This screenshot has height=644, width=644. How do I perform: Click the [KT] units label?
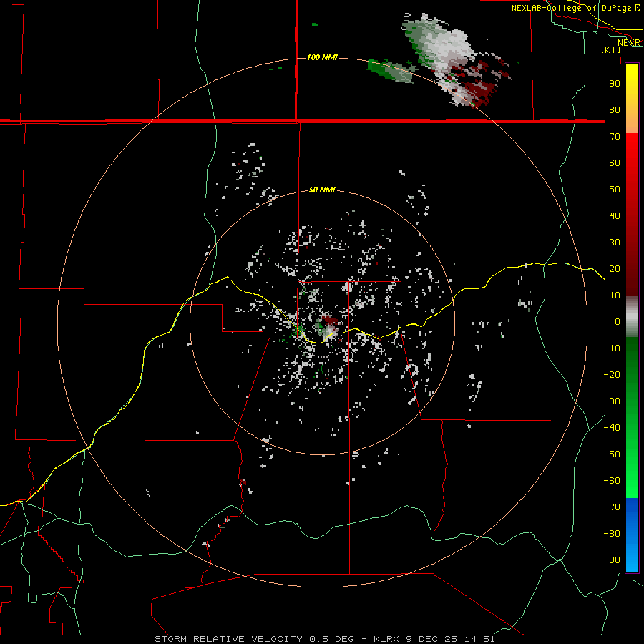pos(610,49)
